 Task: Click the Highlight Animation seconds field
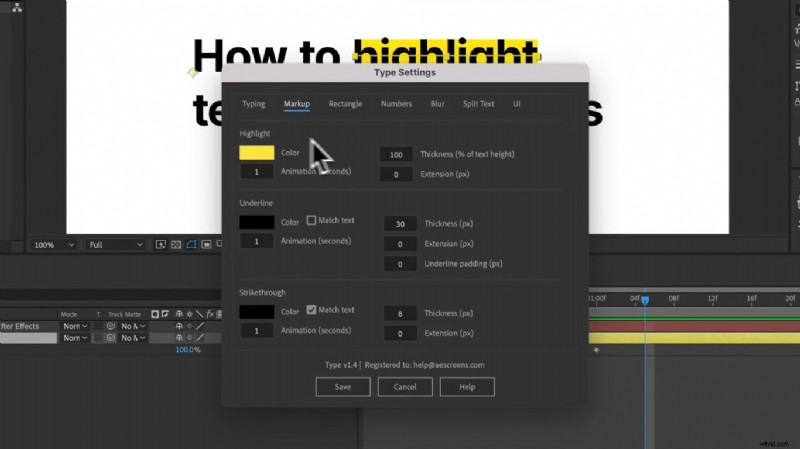[x=257, y=172]
